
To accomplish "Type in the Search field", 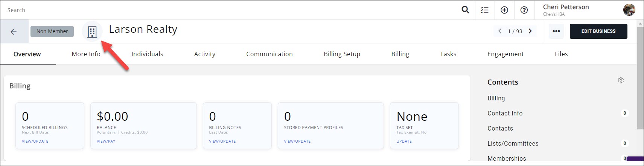I will coord(226,10).
